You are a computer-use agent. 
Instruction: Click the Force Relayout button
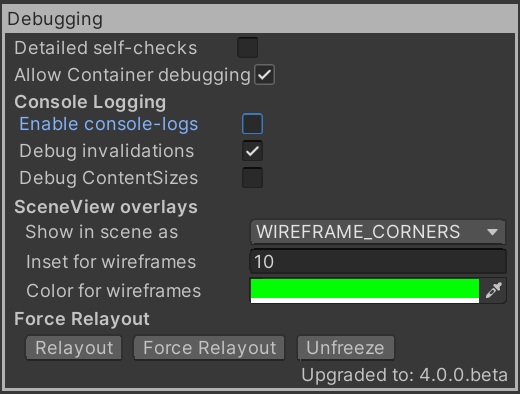click(209, 348)
